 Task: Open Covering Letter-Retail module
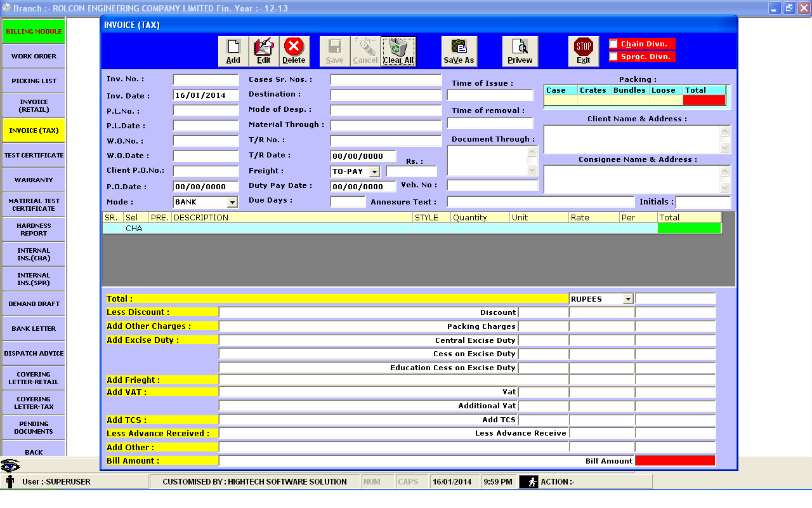(34, 378)
